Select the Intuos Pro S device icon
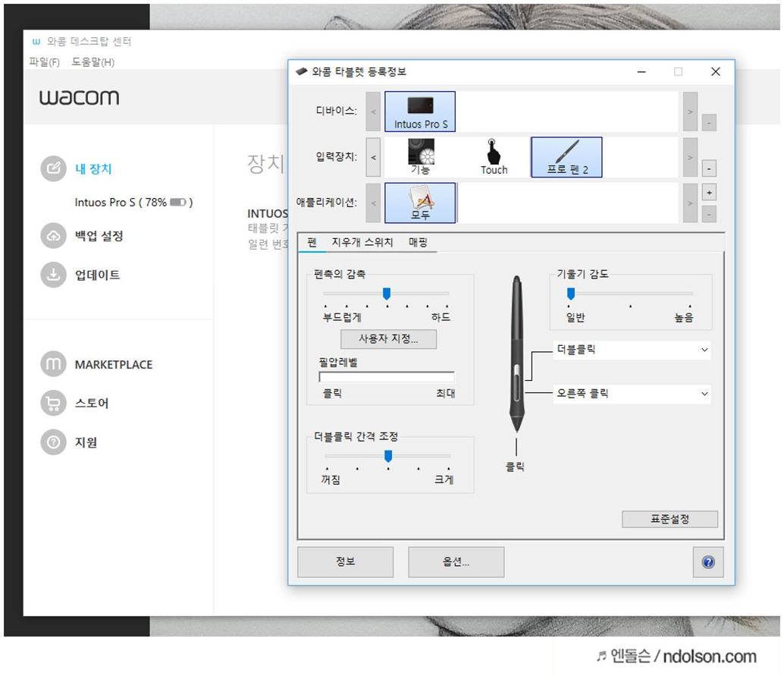Image resolution: width=784 pixels, height=676 pixels. [419, 112]
